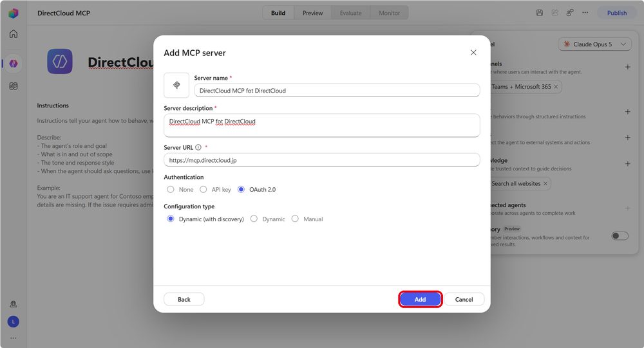Viewport: 644px width, 348px height.
Task: Click the Server URL info icon
Action: [198, 147]
